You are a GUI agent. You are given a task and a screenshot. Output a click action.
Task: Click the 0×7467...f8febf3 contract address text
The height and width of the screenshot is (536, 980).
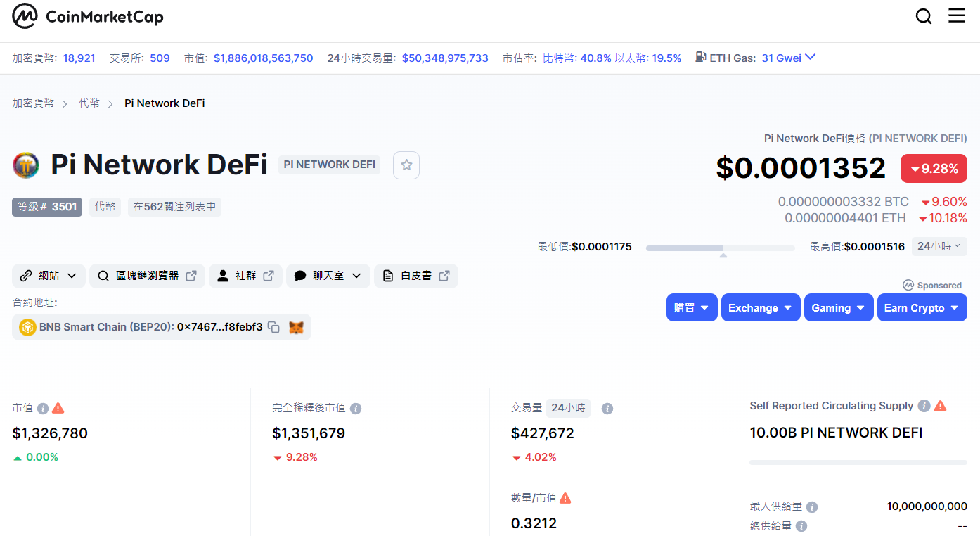click(x=220, y=327)
